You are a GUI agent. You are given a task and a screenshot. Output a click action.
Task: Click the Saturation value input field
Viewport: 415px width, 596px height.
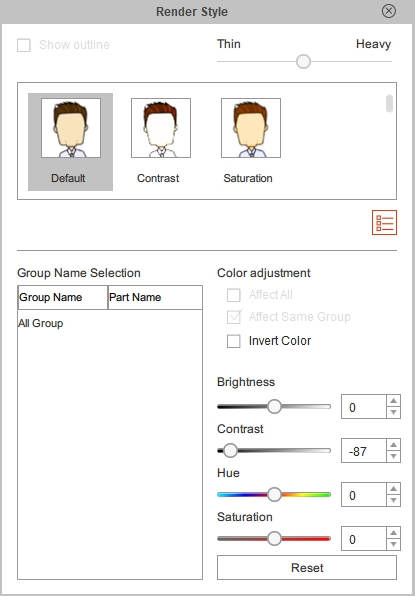tap(364, 539)
